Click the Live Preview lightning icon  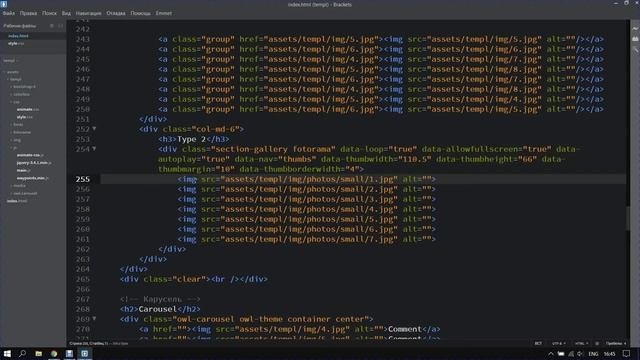coord(635,28)
